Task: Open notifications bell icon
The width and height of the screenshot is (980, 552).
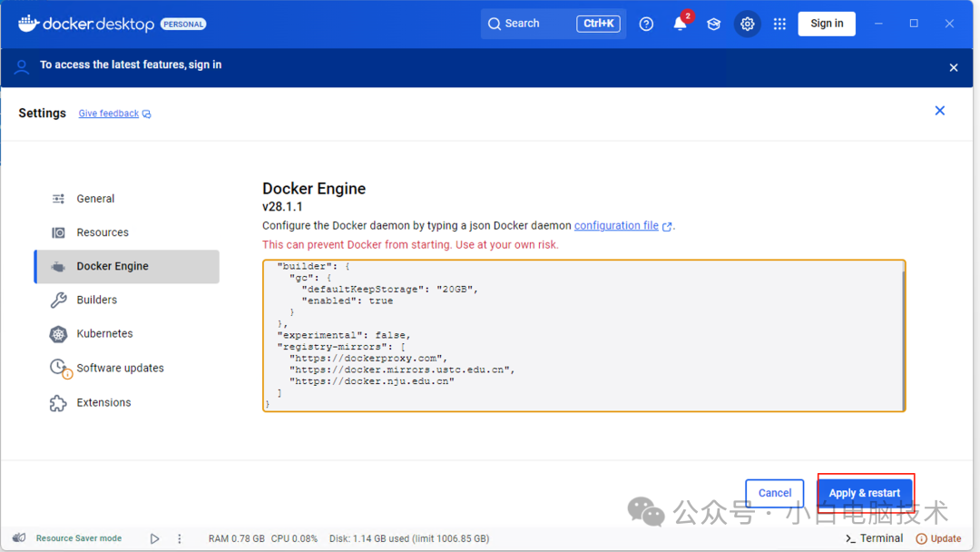Action: click(x=680, y=24)
